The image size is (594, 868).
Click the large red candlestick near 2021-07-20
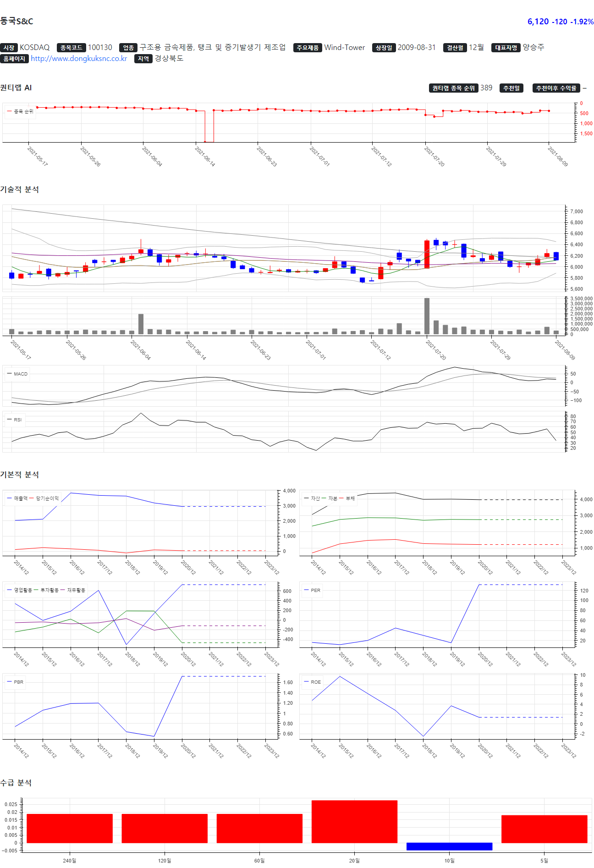[x=427, y=254]
